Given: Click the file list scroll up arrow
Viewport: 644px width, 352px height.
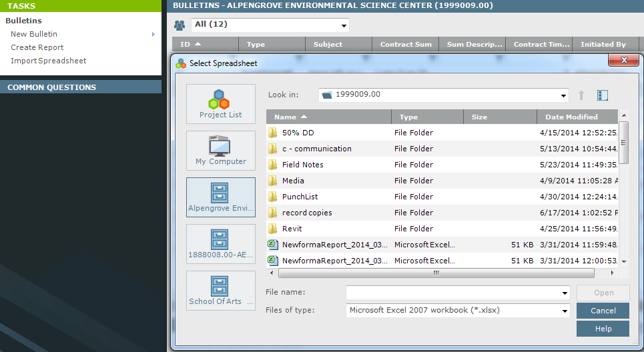Looking at the screenshot, I should (x=624, y=115).
